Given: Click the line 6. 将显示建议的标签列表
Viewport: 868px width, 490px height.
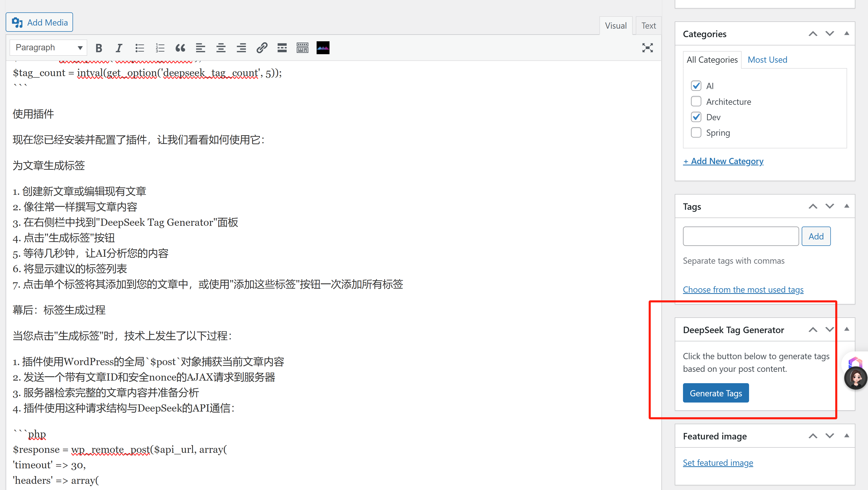Looking at the screenshot, I should point(70,269).
